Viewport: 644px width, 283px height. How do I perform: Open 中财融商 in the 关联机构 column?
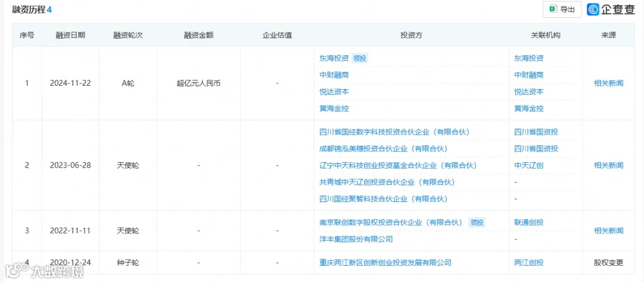point(528,75)
